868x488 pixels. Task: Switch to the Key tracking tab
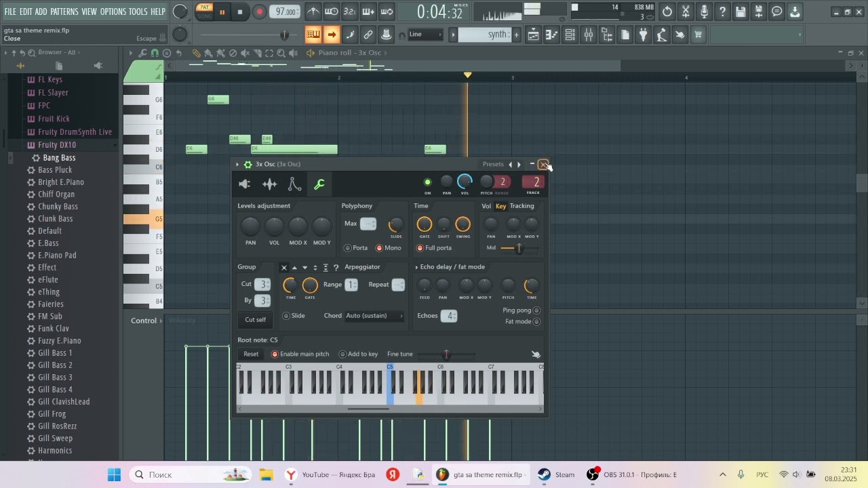pos(500,206)
